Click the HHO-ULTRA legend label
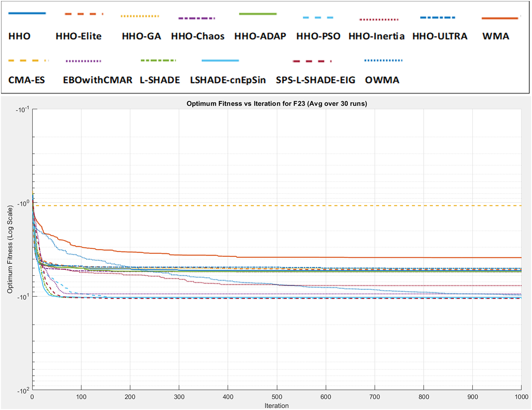This screenshot has height=410, width=532. click(440, 36)
